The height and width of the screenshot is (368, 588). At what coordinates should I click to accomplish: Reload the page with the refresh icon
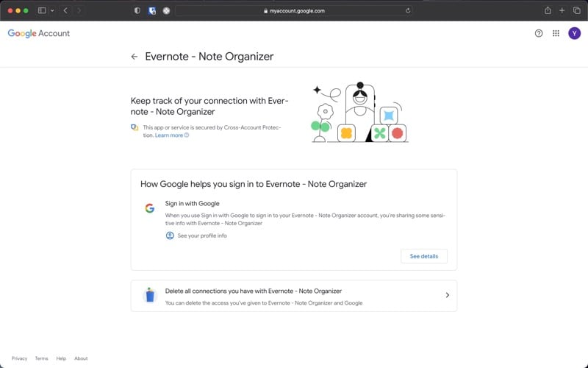pyautogui.click(x=408, y=10)
